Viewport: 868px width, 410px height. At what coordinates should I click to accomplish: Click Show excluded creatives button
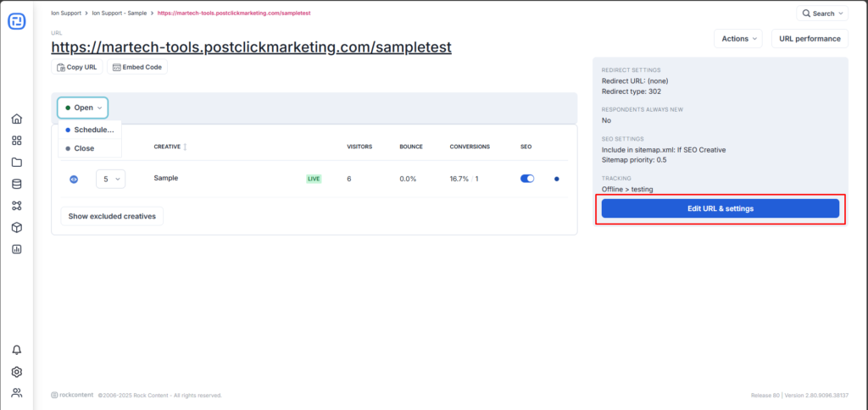[112, 216]
